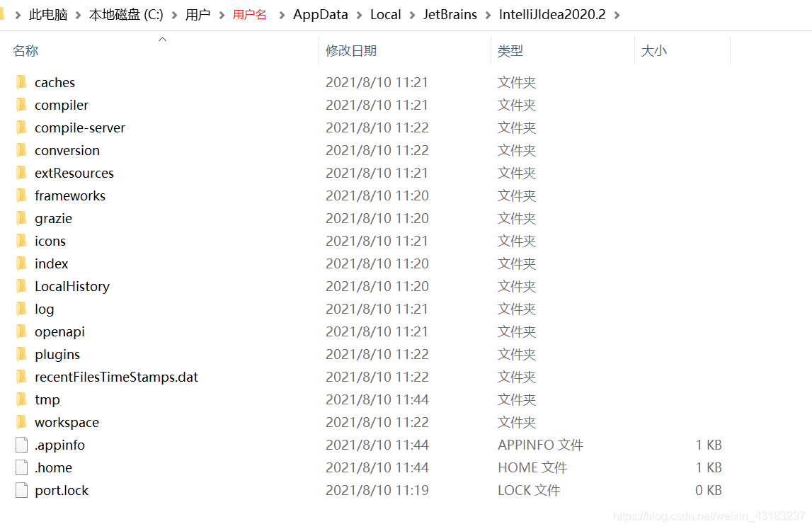The width and height of the screenshot is (812, 529).
Task: Expand chevron after IntelliJIdea2020.2 breadcrumb
Action: click(x=617, y=15)
